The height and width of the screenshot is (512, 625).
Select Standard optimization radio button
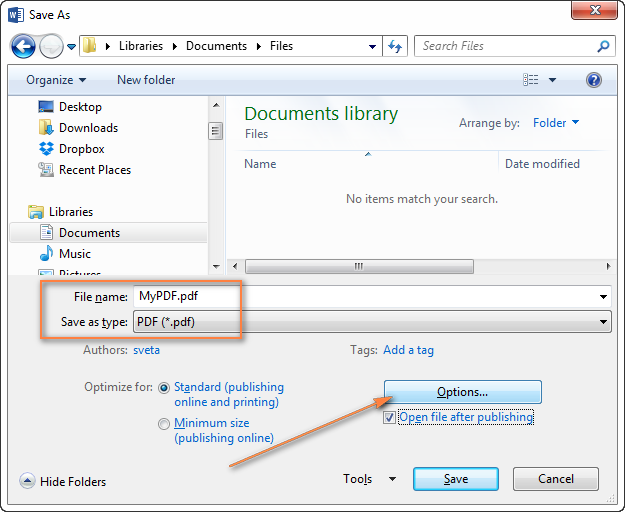point(164,387)
